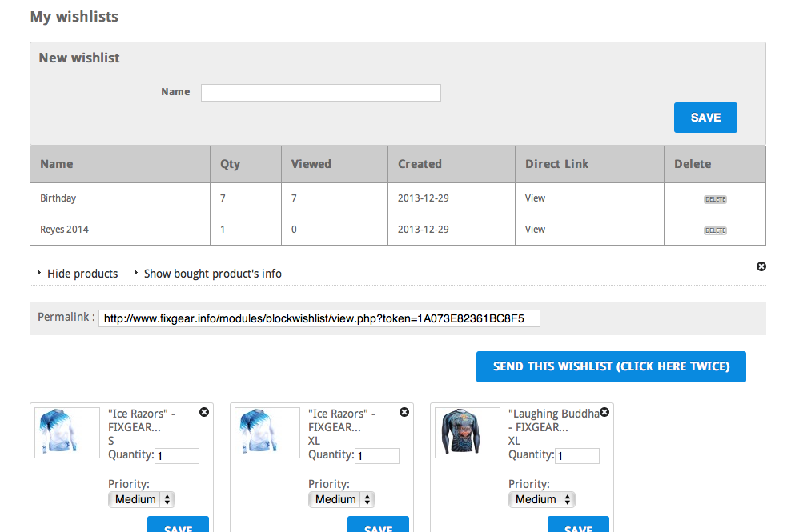
Task: Delete the Reyes 2014 wishlist
Action: click(715, 230)
